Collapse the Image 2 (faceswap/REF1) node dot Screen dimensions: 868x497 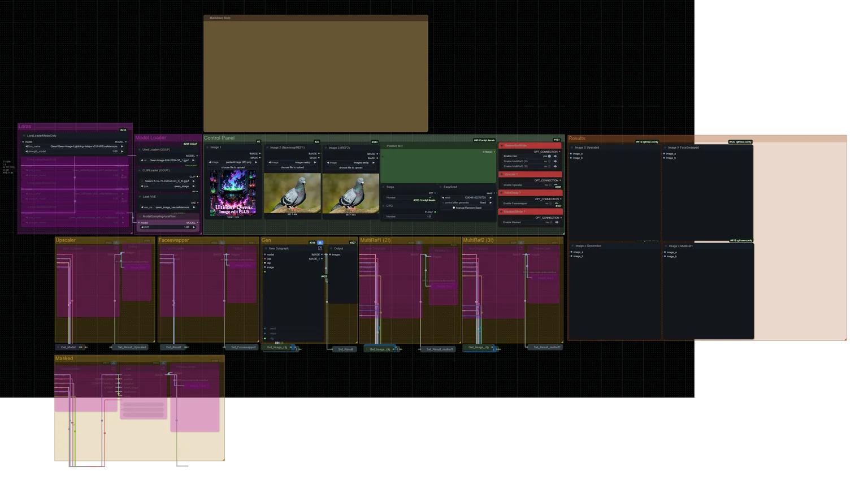tap(267, 148)
